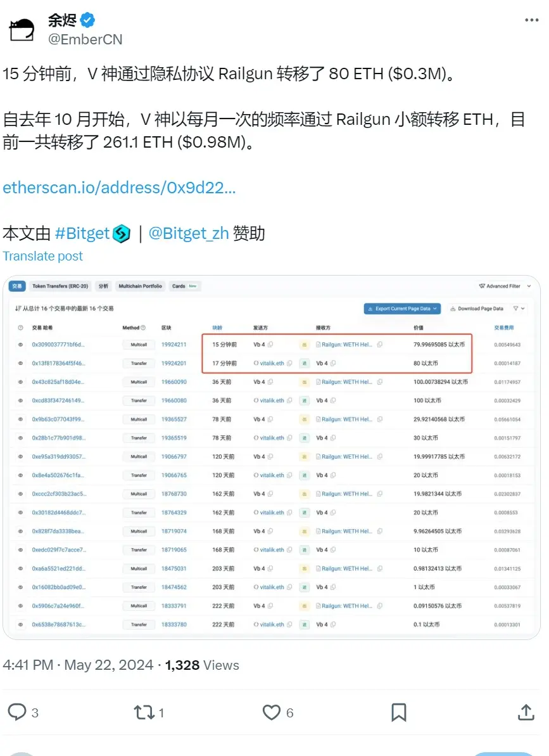Image resolution: width=549 pixels, height=756 pixels.
Task: Open the Export Current Page Data dropdown
Action: (x=401, y=307)
